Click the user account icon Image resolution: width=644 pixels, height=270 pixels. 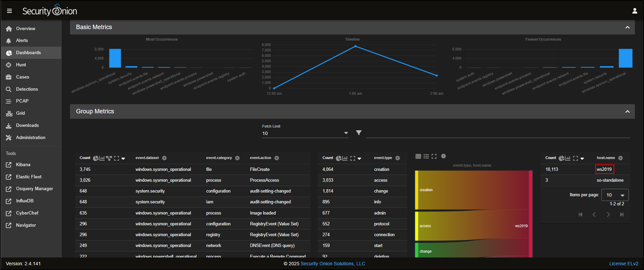pyautogui.click(x=635, y=11)
